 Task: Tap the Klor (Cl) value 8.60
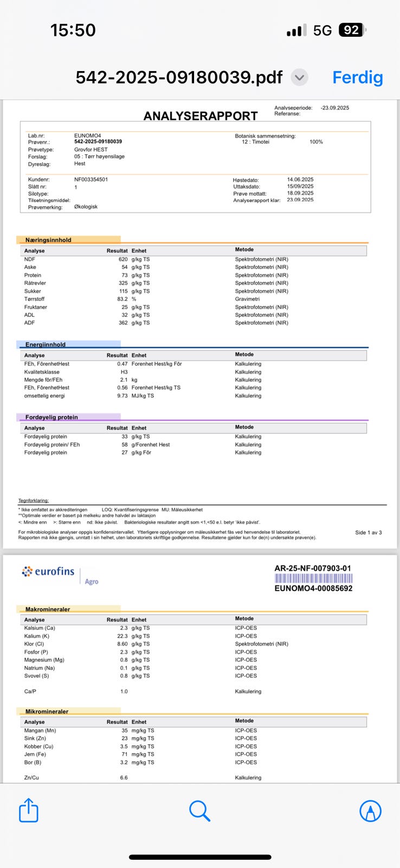(x=122, y=644)
